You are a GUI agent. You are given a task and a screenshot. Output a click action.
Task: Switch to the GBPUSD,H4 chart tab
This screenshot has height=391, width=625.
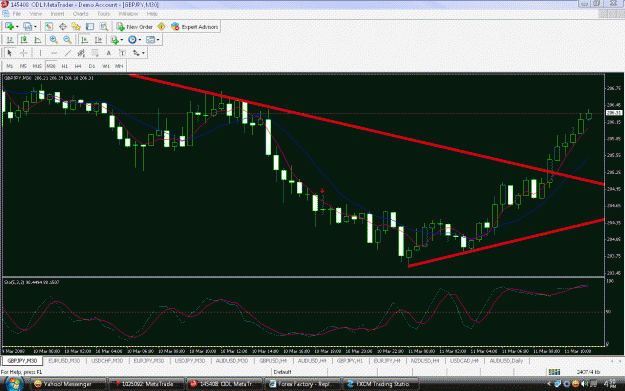pyautogui.click(x=273, y=361)
